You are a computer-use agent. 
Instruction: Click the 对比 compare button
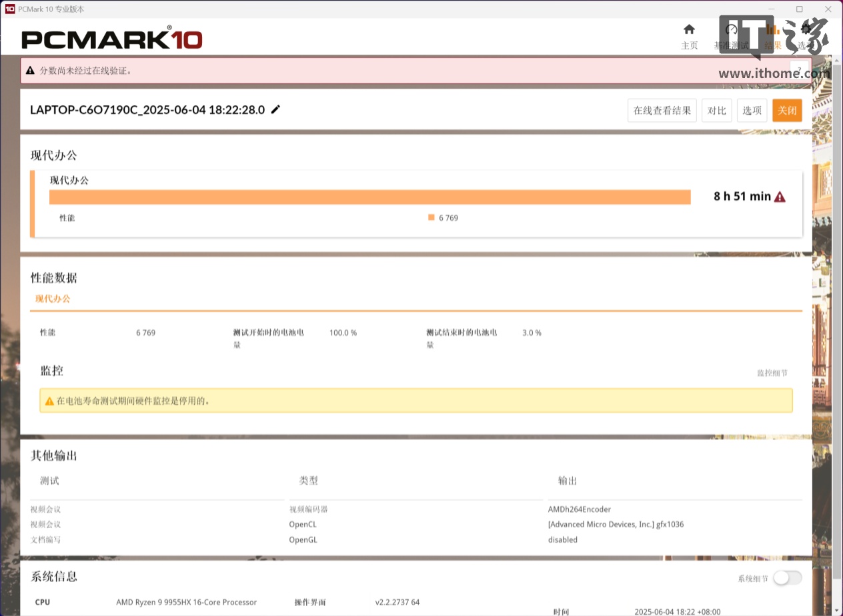(x=716, y=111)
